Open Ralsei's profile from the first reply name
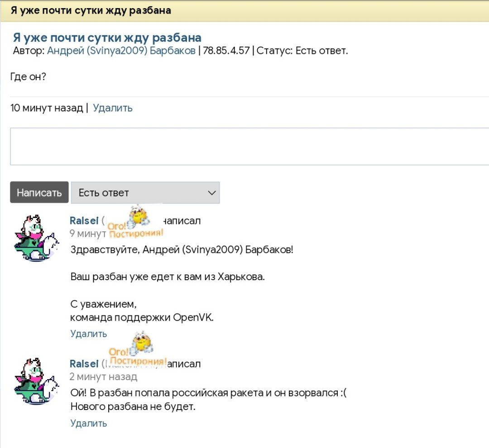The width and height of the screenshot is (489, 448). tap(84, 221)
